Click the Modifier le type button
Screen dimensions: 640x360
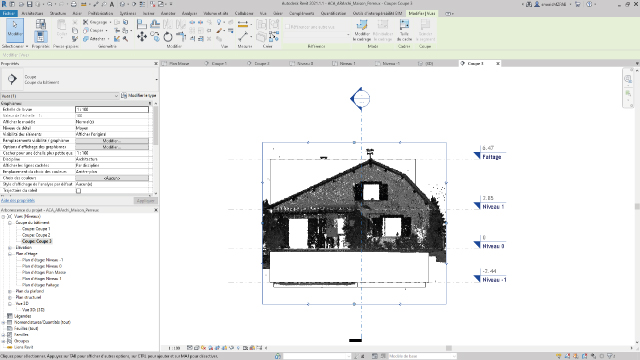(139, 96)
